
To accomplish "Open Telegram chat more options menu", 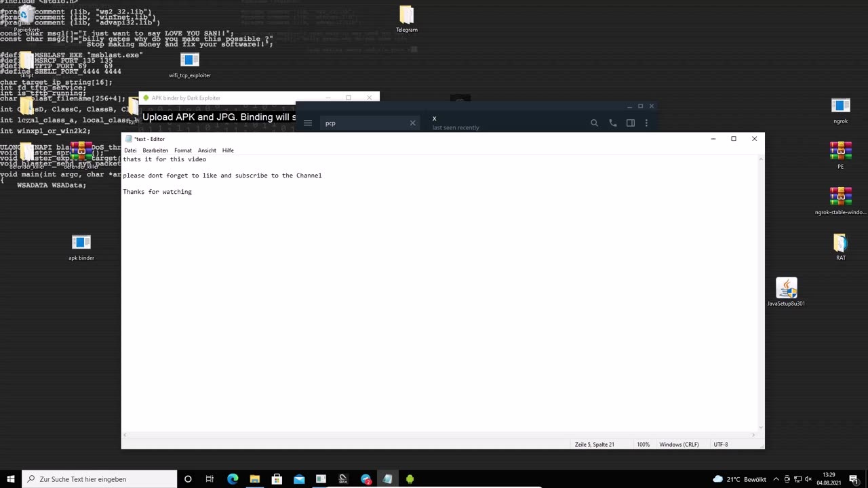I will [646, 123].
